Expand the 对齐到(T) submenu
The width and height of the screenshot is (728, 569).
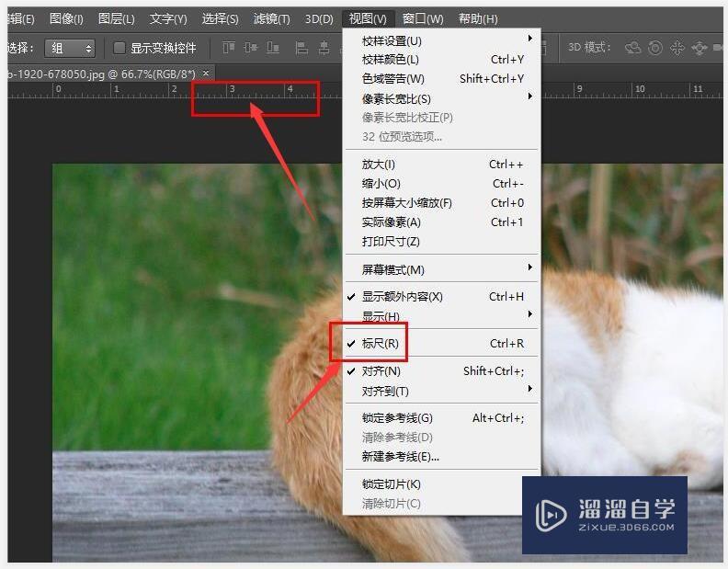tap(441, 391)
